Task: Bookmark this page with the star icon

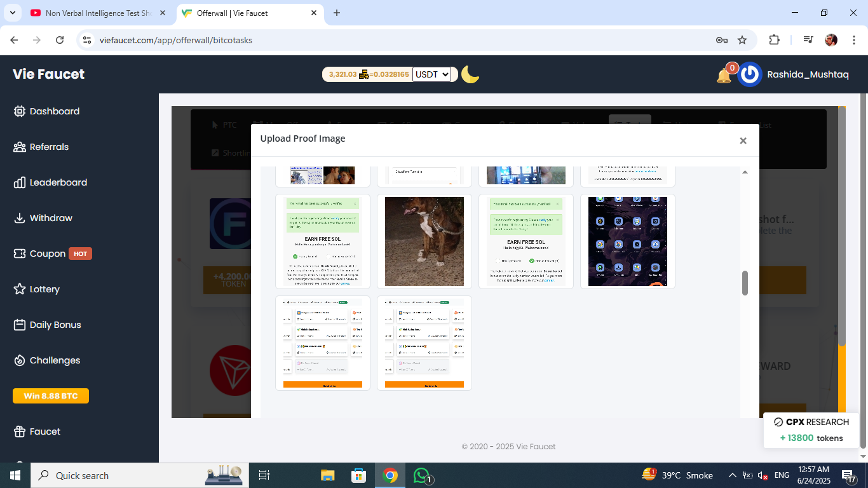Action: [x=742, y=40]
